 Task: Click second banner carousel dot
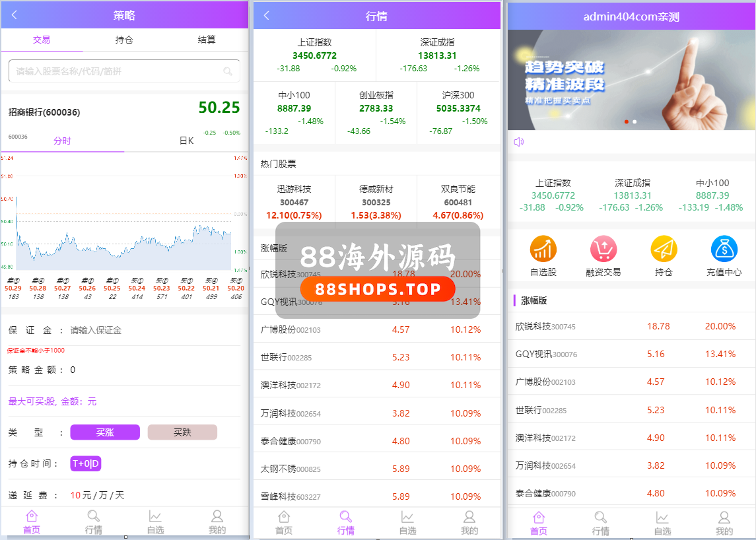(635, 122)
